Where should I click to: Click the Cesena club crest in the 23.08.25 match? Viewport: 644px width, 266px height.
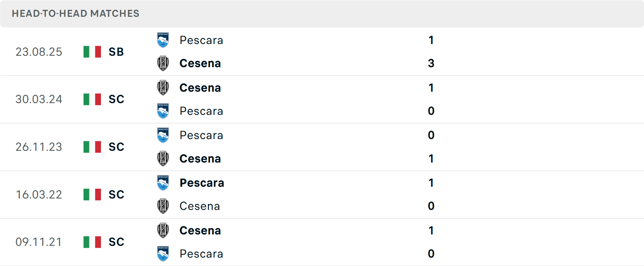[163, 63]
